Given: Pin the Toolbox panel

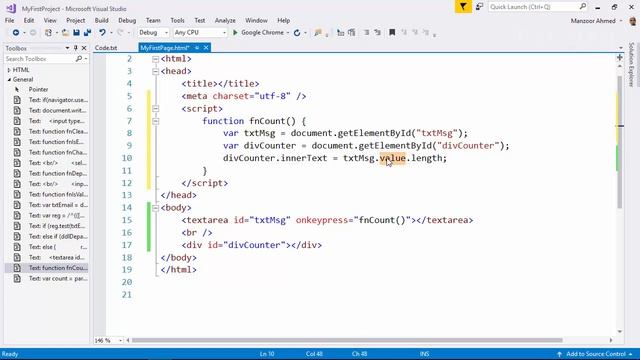Looking at the screenshot, I should (76, 48).
